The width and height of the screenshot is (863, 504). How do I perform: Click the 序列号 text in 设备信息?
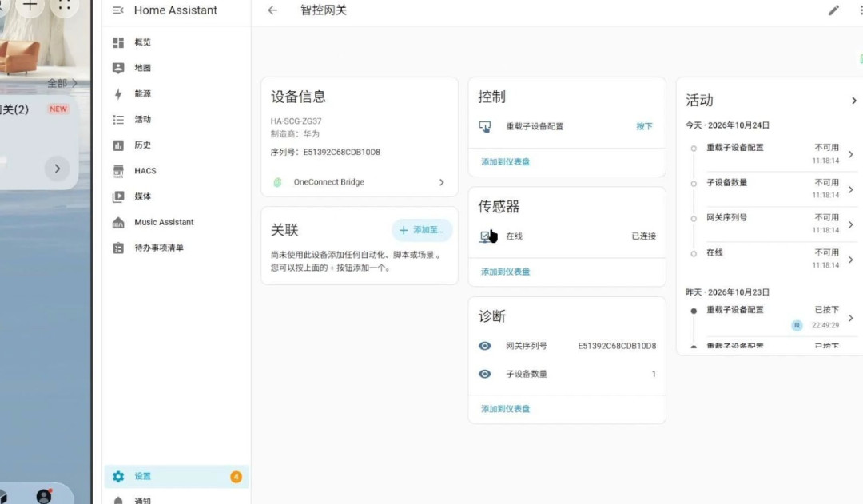325,153
